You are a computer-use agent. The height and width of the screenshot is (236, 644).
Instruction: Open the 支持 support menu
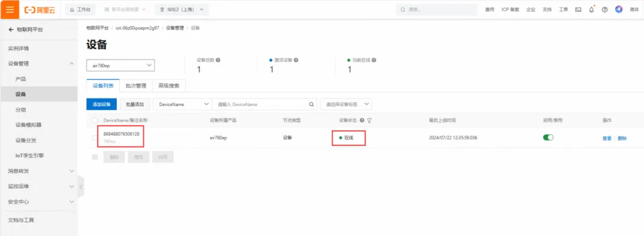(547, 10)
